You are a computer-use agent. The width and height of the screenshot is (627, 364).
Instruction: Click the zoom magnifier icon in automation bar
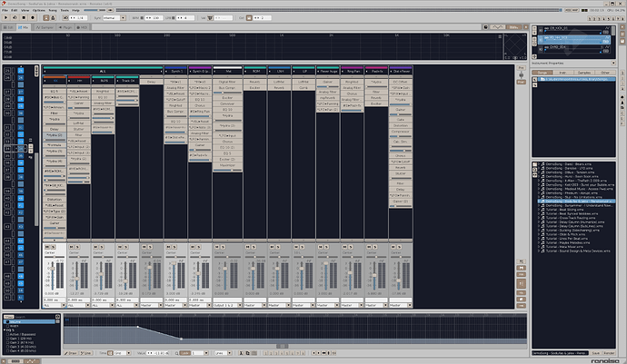tap(176, 353)
